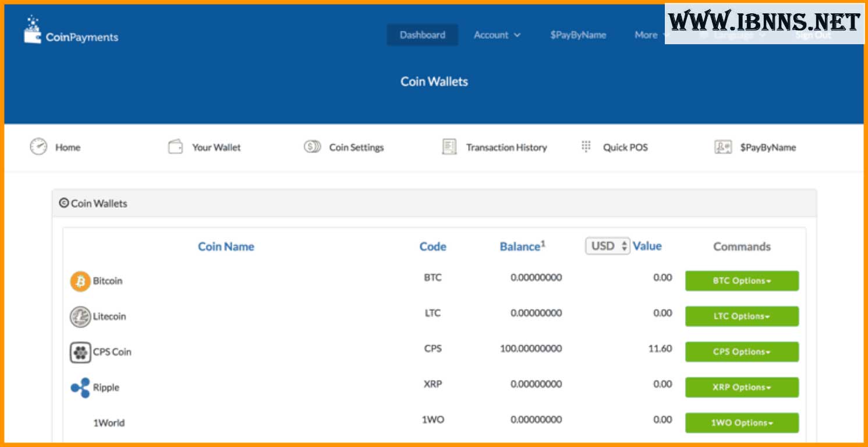Open 1WO Options dropdown

point(742,423)
